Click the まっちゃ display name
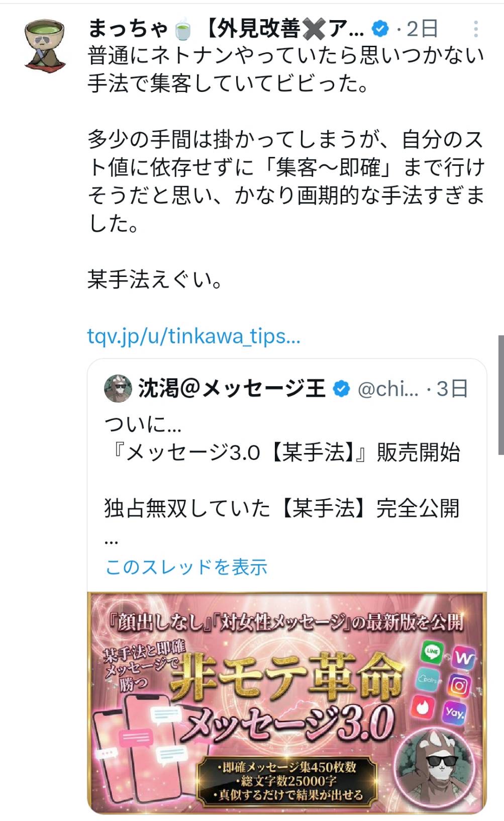504x821 pixels. [127, 29]
